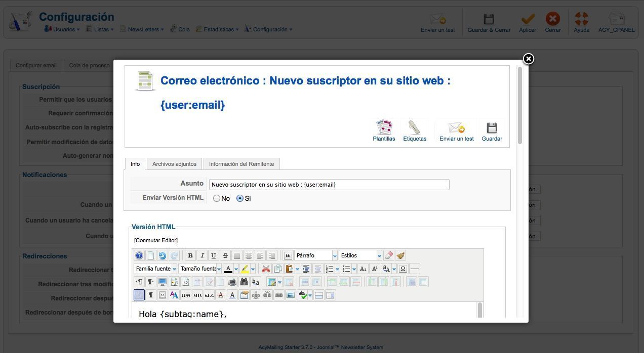Toggle italic formatting
Image resolution: width=644 pixels, height=353 pixels.
[202, 255]
